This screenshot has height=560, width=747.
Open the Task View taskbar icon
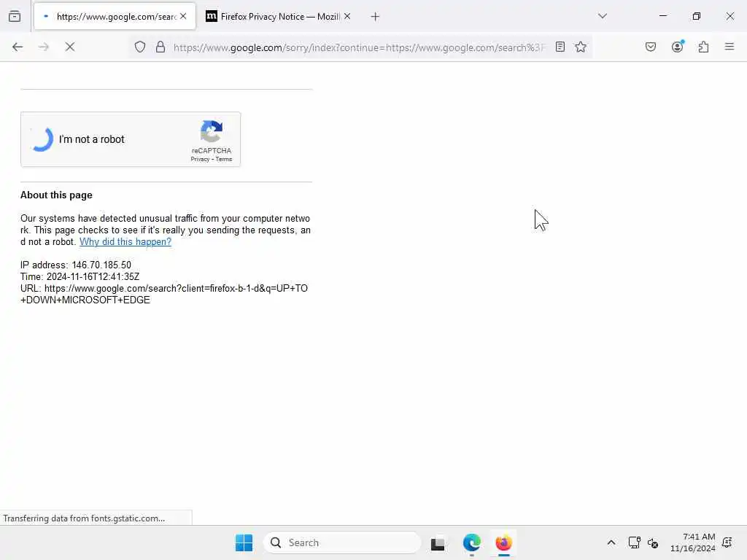click(438, 543)
